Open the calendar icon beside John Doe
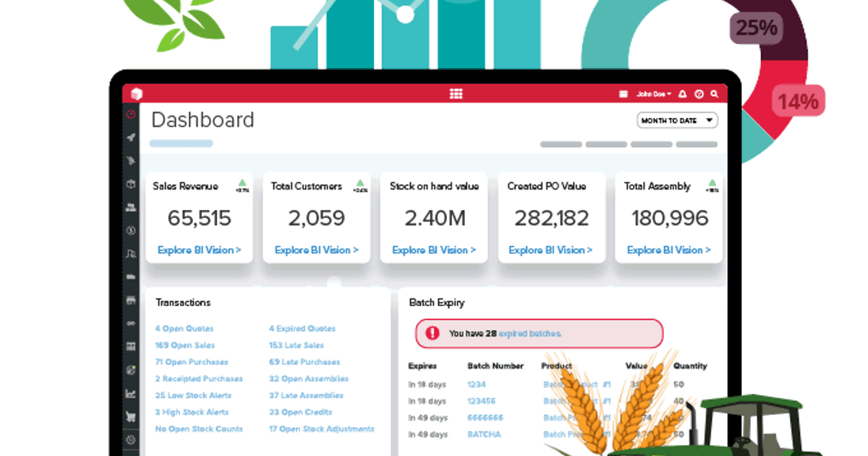 [x=624, y=94]
